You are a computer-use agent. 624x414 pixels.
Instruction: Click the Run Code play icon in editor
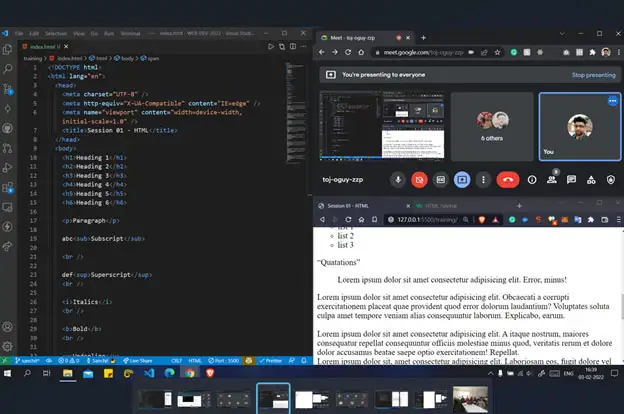271,47
